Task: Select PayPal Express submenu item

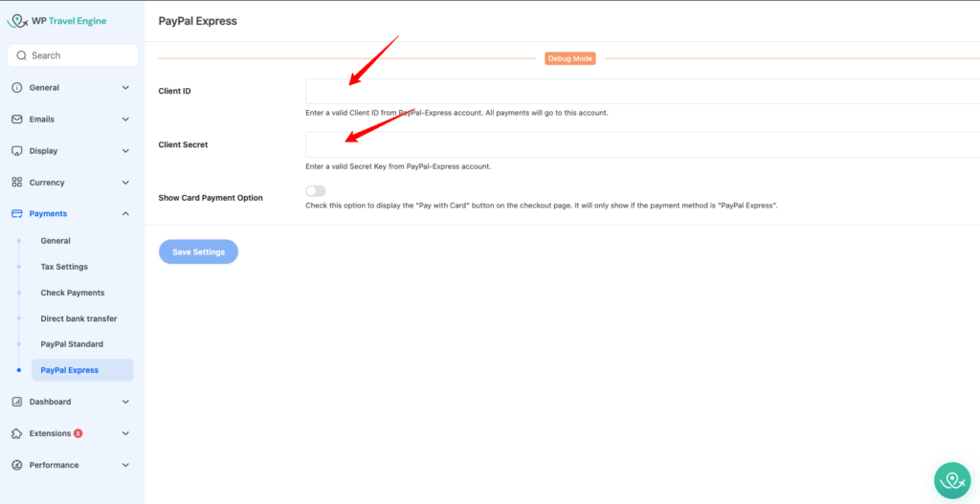Action: pos(82,370)
